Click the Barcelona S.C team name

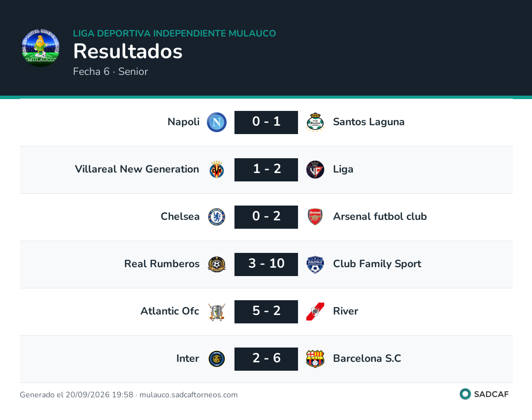pyautogui.click(x=367, y=358)
